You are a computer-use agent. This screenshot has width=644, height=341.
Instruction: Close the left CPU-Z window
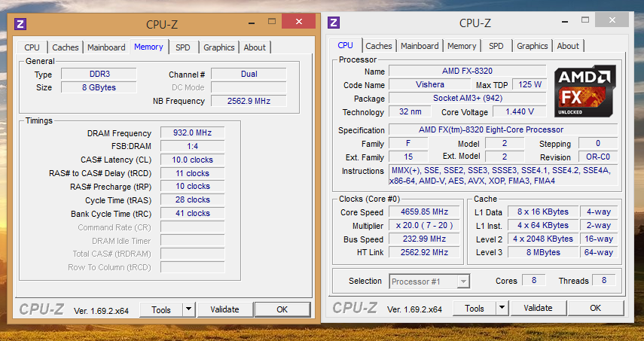299,22
